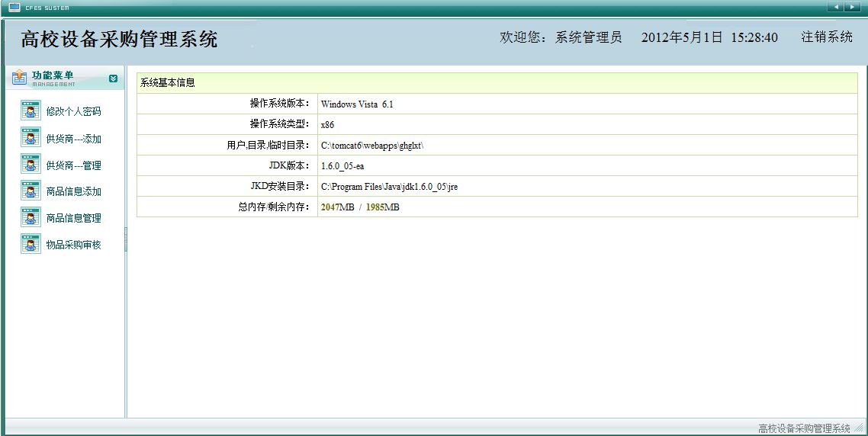Click the 注销系统 logout link
868x436 pixels.
click(x=827, y=37)
